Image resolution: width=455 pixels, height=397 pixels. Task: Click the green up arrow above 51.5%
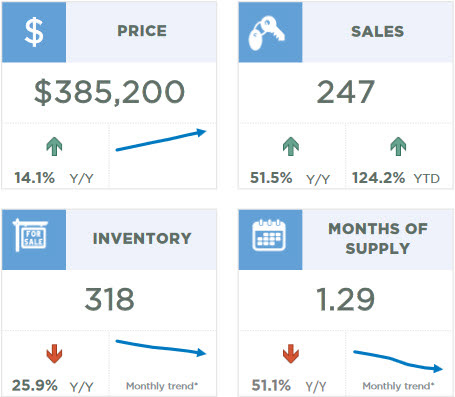291,147
